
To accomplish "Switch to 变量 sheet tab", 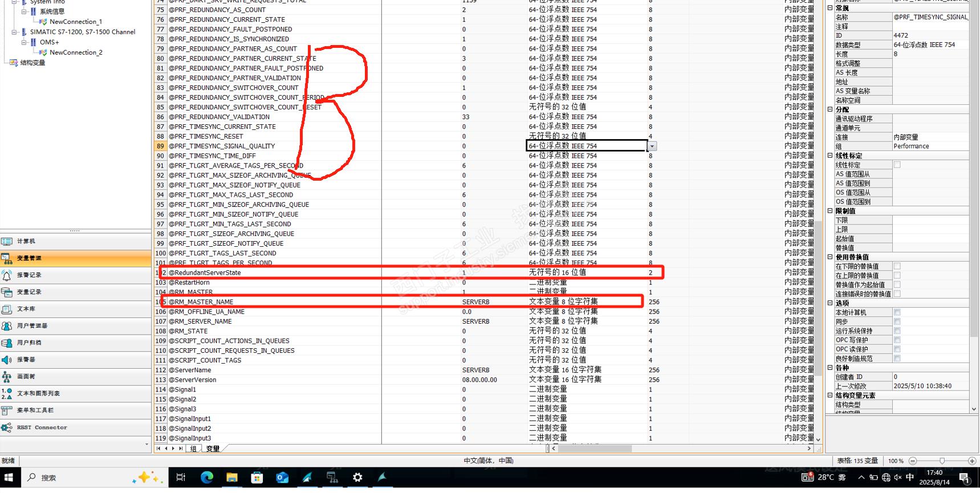I will (213, 449).
